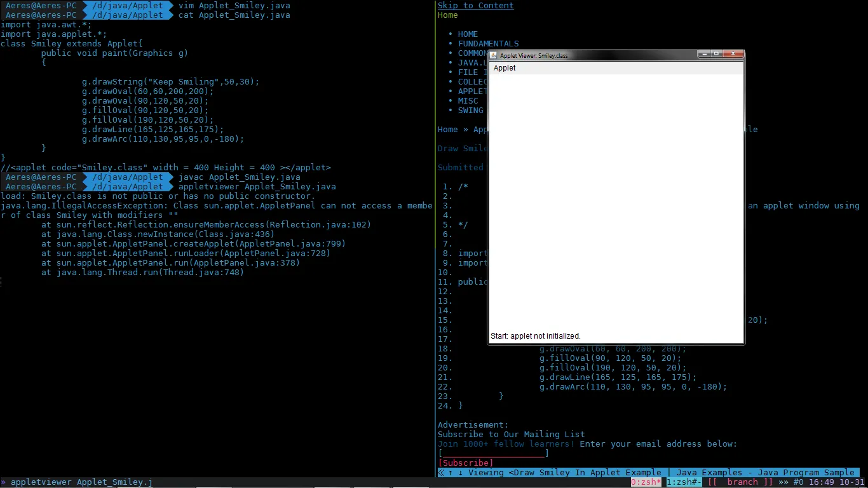The image size is (868, 488).
Task: Click the 'javac Applet_Smiley.java' command in terminal
Action: point(240,177)
